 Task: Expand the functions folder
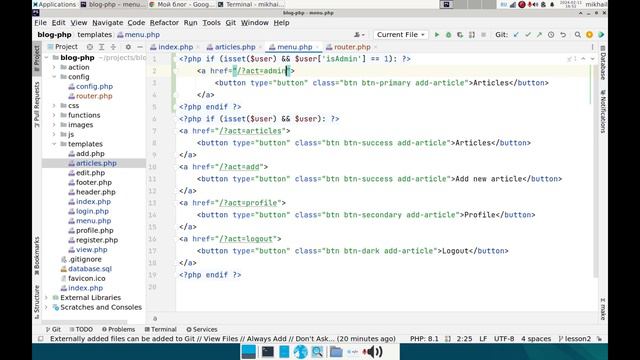point(54,115)
